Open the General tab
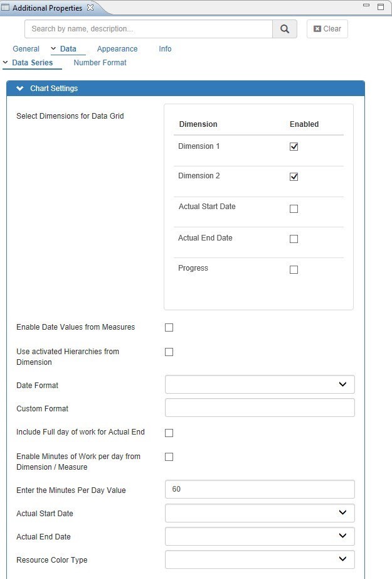Viewport: 392px width, 579px height. [26, 49]
